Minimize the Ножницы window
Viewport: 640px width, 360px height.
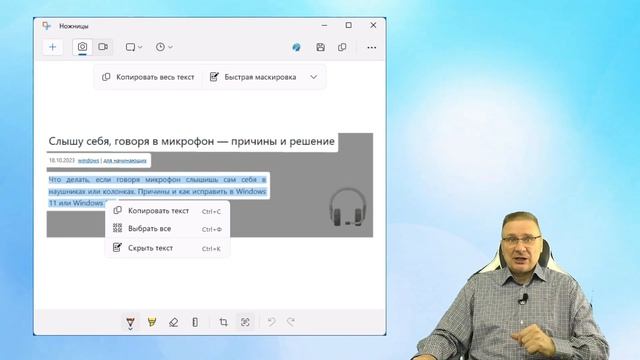(324, 25)
